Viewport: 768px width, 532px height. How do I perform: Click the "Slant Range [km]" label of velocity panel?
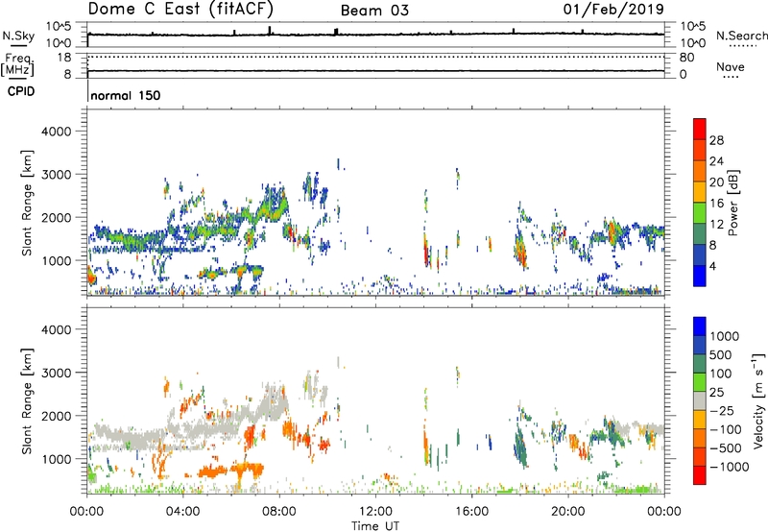click(x=27, y=400)
